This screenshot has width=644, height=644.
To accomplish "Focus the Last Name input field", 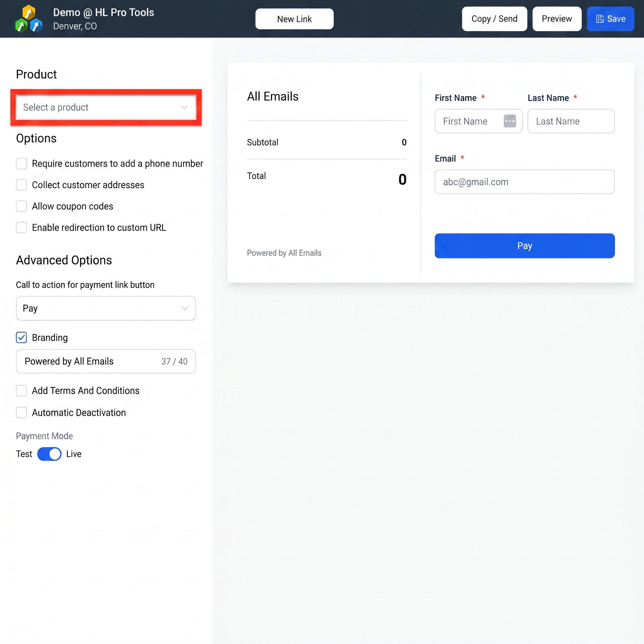I will (x=571, y=121).
